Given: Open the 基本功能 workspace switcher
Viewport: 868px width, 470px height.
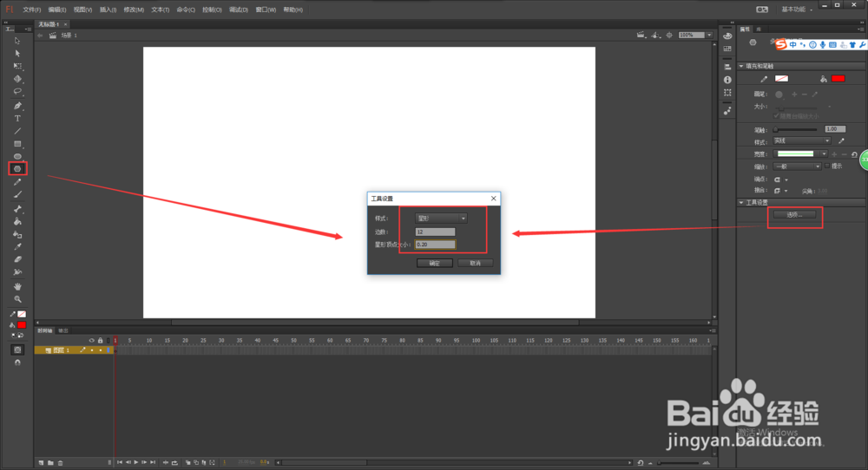Looking at the screenshot, I should tap(797, 10).
